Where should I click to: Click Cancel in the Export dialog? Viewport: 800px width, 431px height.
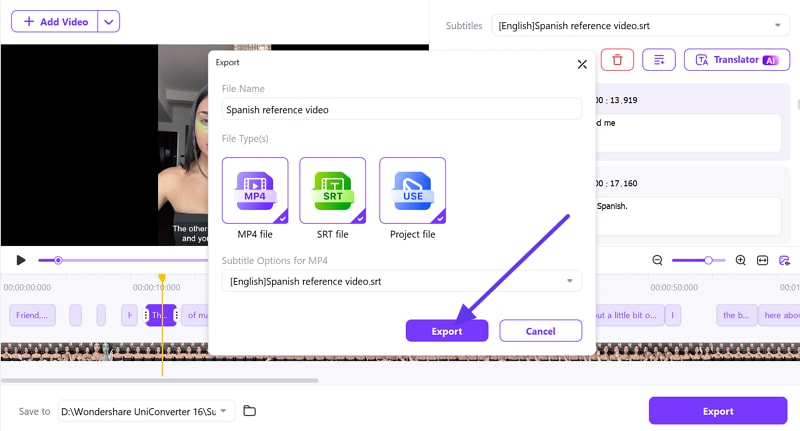point(540,331)
